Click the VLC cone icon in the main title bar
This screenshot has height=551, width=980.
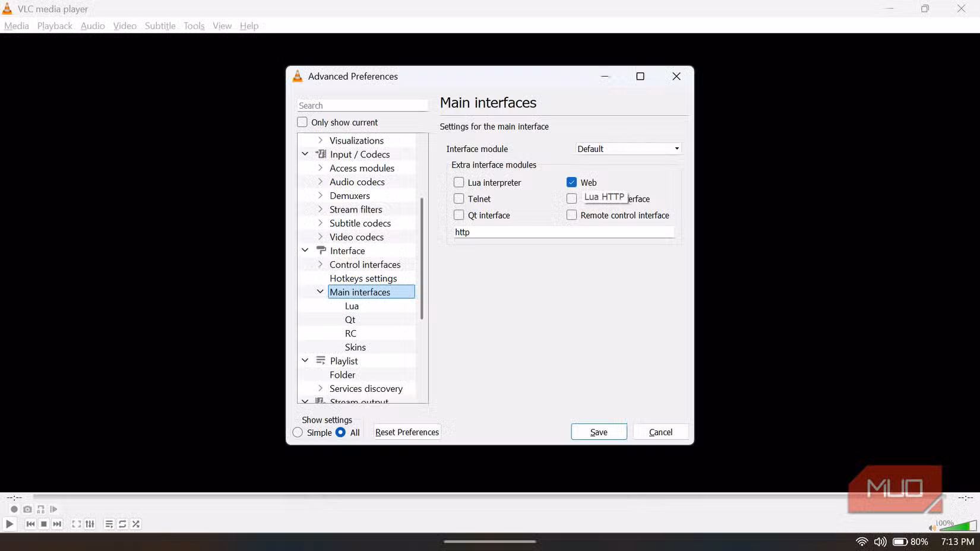[7, 9]
